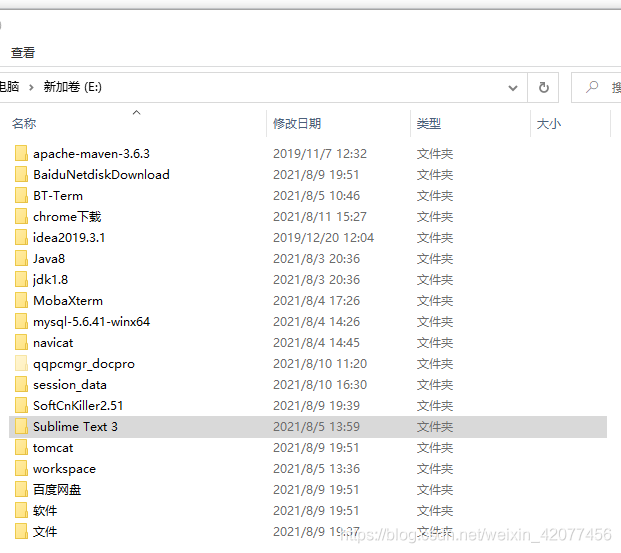Click the navicat folder icon
Image resolution: width=621 pixels, height=553 pixels.
point(21,342)
